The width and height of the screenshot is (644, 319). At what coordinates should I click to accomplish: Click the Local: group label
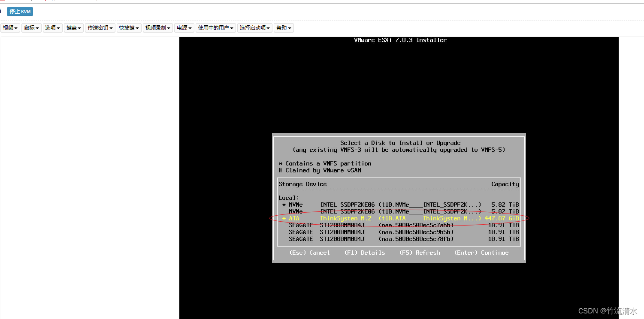(289, 198)
